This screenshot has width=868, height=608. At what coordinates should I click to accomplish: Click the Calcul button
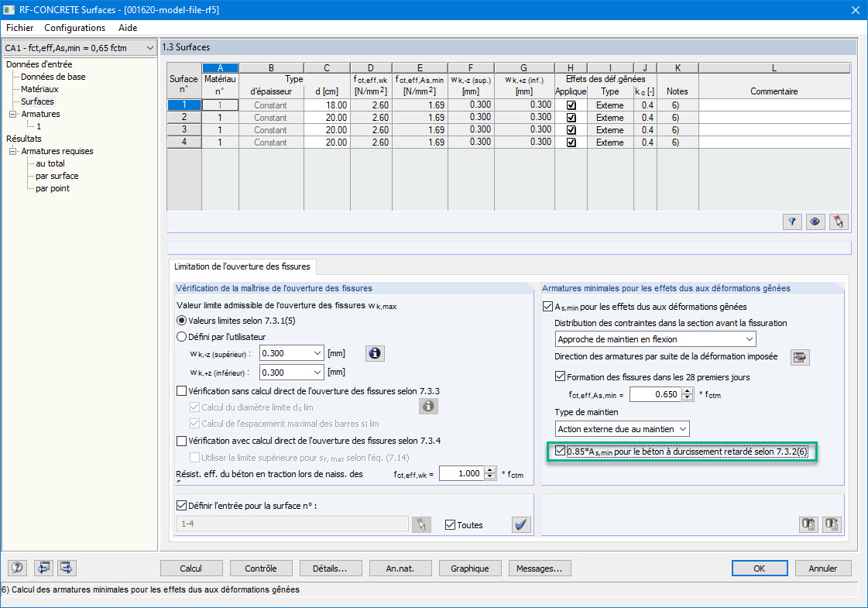pyautogui.click(x=191, y=568)
